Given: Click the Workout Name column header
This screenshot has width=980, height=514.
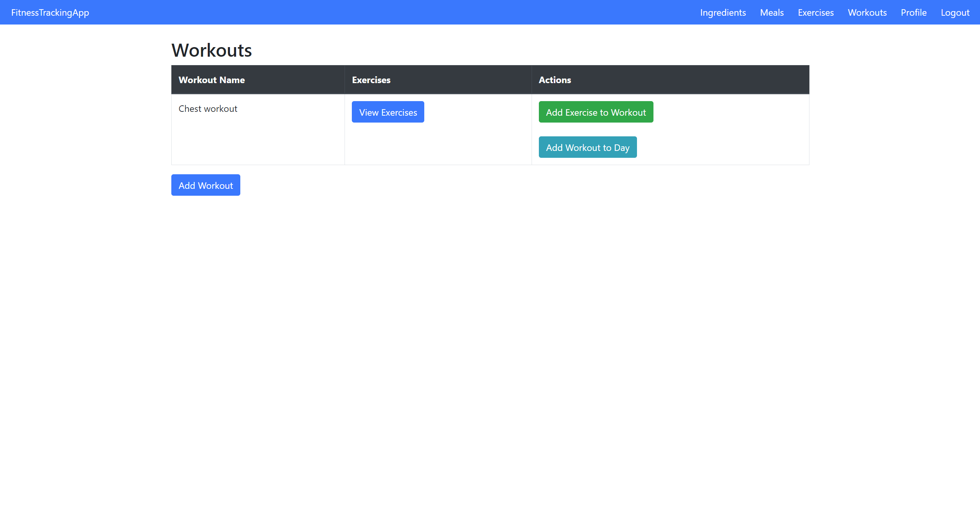Looking at the screenshot, I should click(212, 80).
